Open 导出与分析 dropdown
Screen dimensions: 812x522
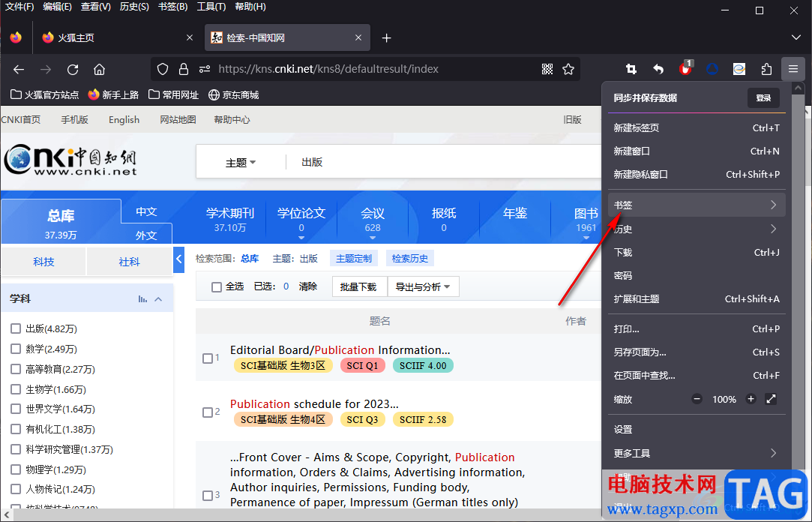(x=423, y=287)
